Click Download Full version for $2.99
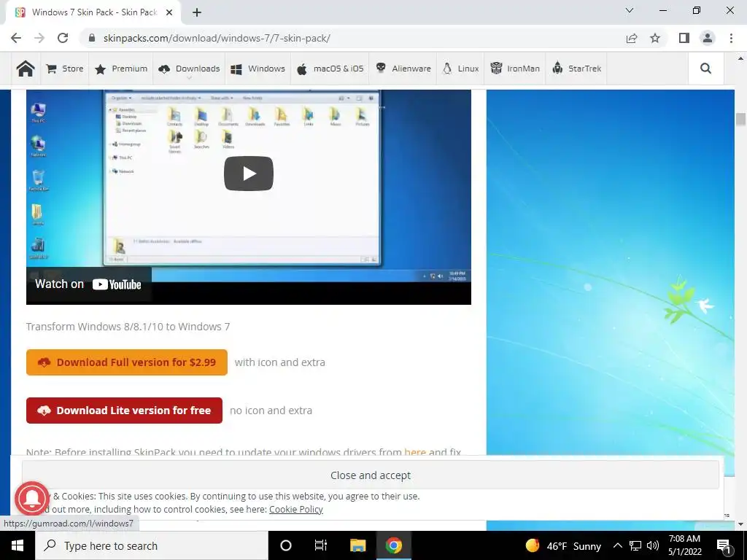The image size is (747, 560). tap(127, 362)
